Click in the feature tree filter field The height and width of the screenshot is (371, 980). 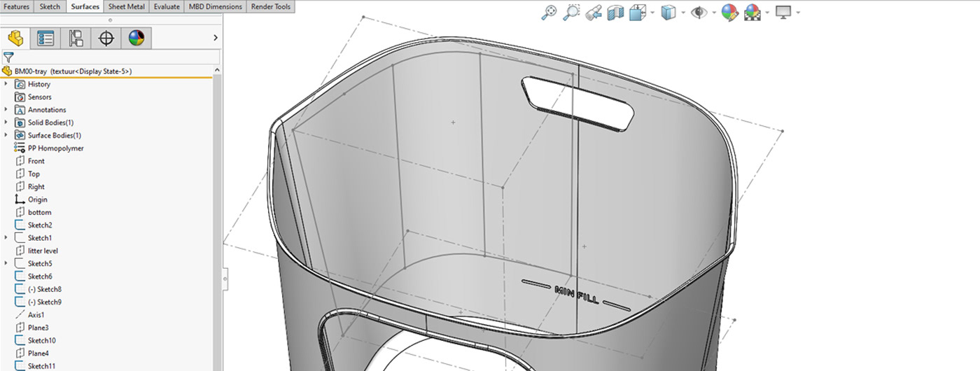pos(118,57)
